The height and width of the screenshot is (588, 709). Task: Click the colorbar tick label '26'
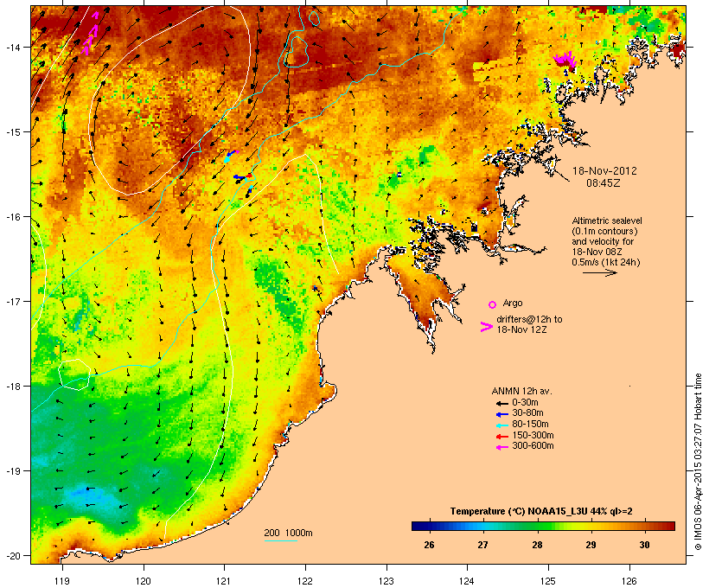pyautogui.click(x=429, y=545)
